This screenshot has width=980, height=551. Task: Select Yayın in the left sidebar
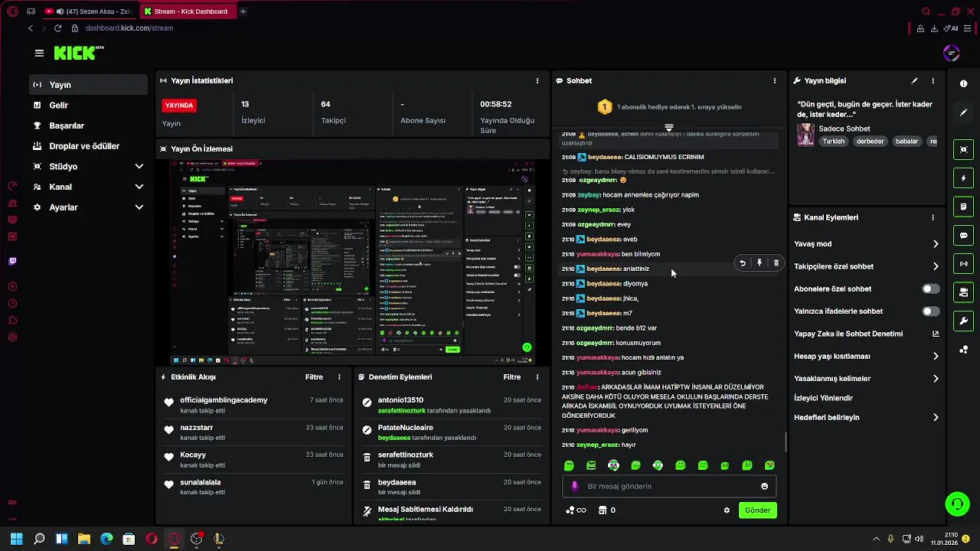coord(89,85)
